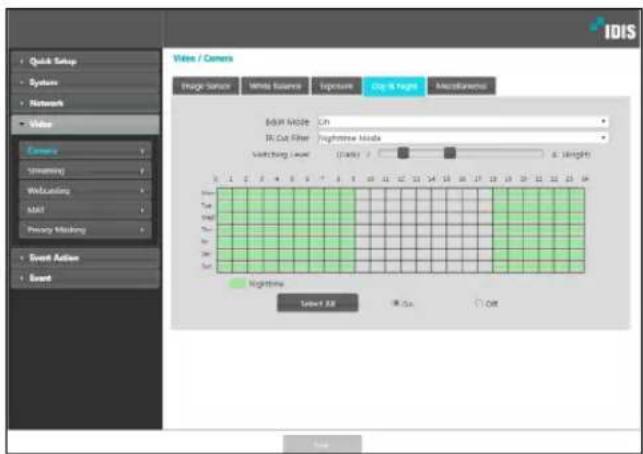643x454 pixels.
Task: Switch to the White Balance tab
Action: coord(275,86)
